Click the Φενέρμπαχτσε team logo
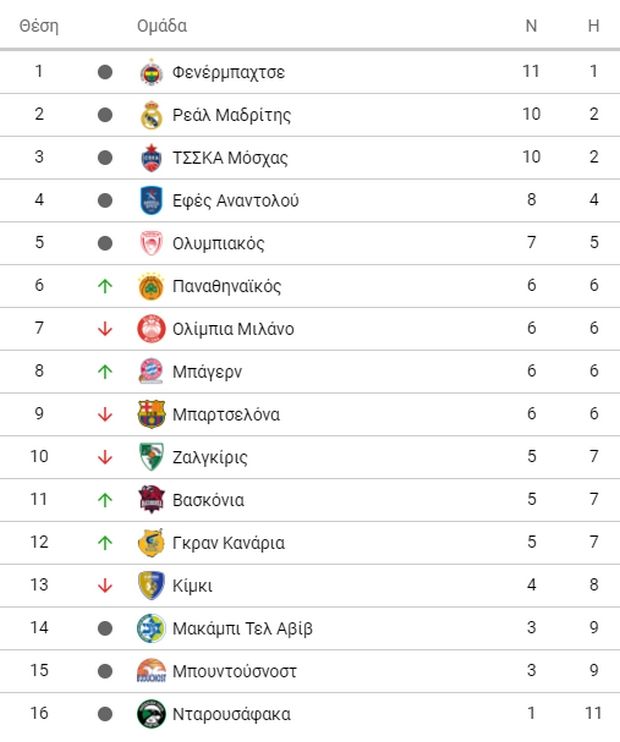This screenshot has width=620, height=742. click(x=150, y=72)
